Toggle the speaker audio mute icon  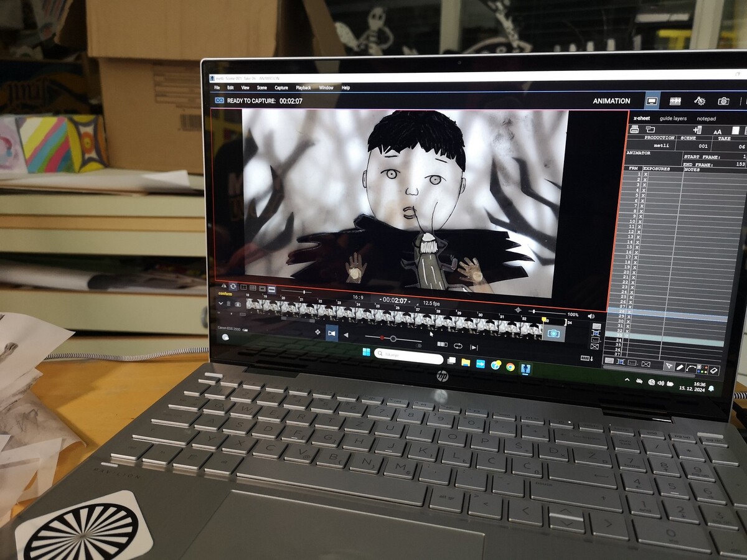pos(591,316)
